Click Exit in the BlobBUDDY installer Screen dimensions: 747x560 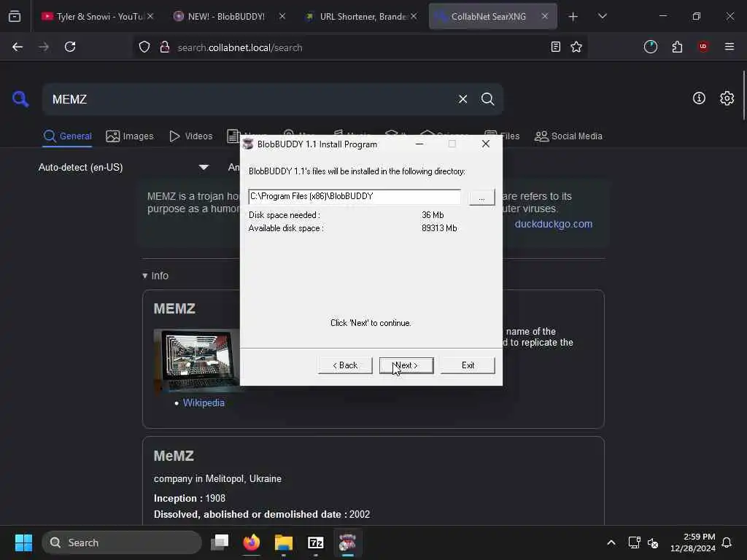(468, 365)
